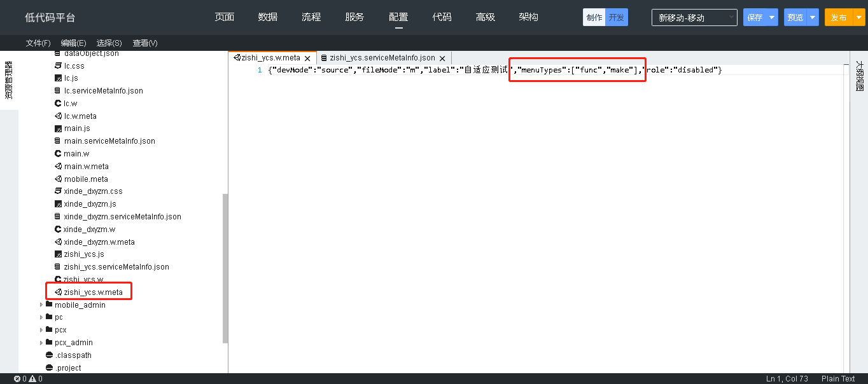This screenshot has width=868, height=384.
Task: Click the 发布 publish button
Action: pyautogui.click(x=838, y=18)
